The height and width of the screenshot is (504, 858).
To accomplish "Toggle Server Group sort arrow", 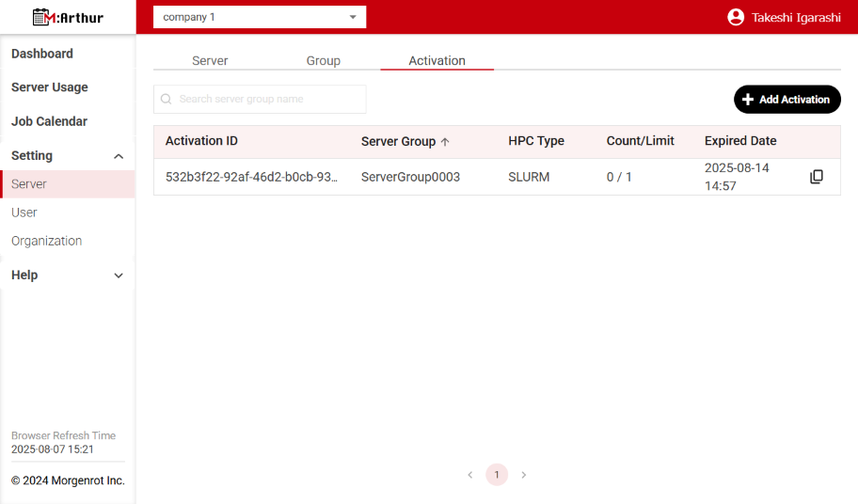I will coord(445,142).
